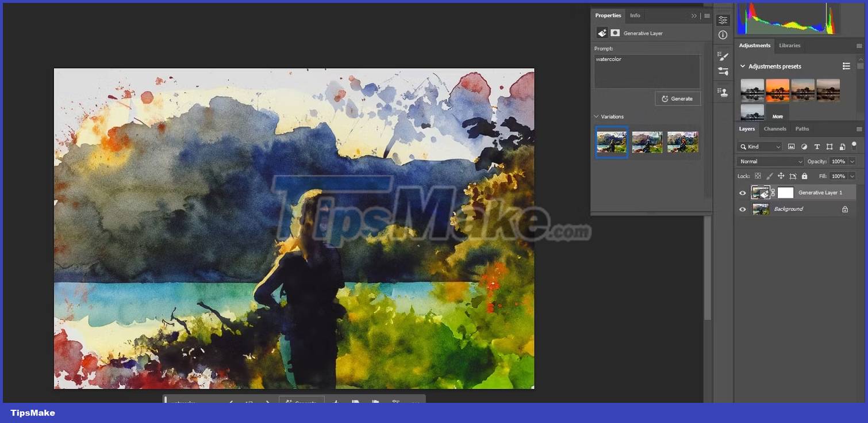Click More under adjustment presets
868x423 pixels.
(778, 116)
